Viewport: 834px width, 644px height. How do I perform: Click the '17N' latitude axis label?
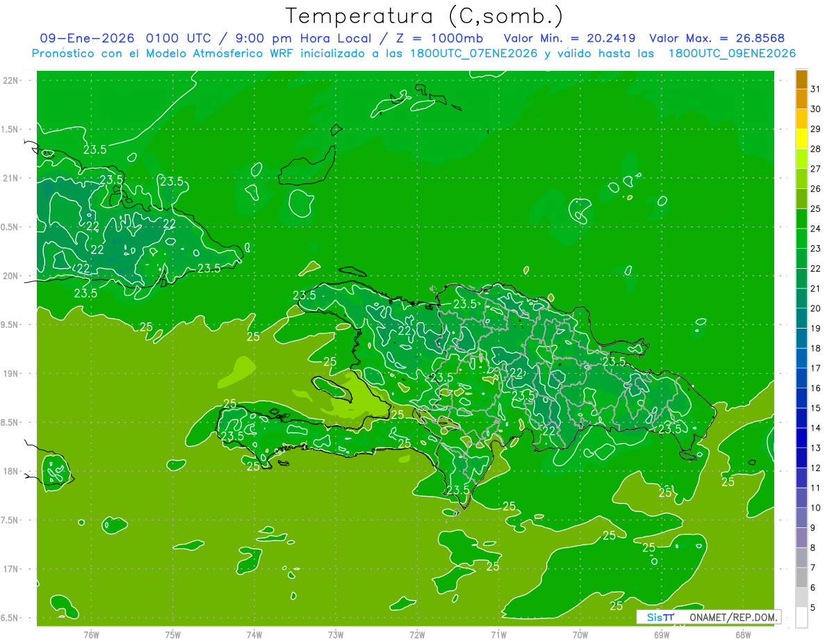10,569
